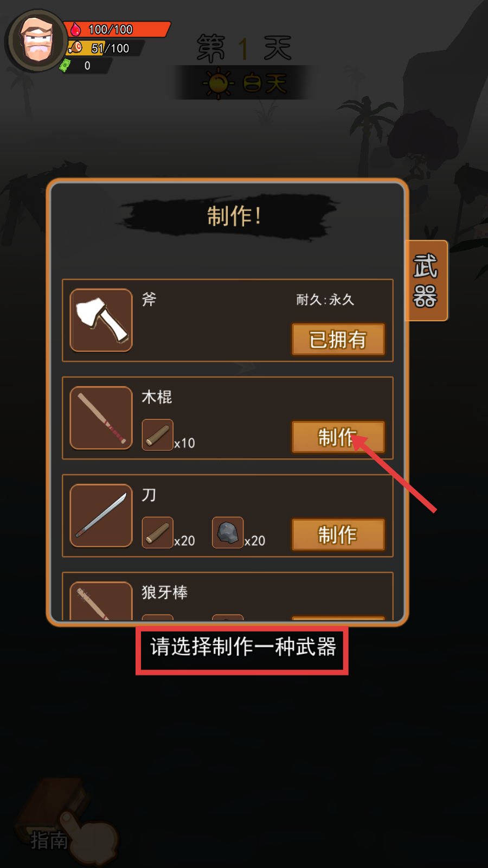Tap the sun daytime icon
Screen dimensions: 488x868
coord(218,83)
